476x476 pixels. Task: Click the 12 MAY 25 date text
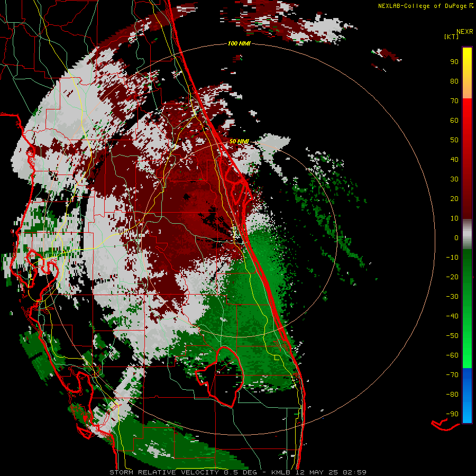coord(317,472)
